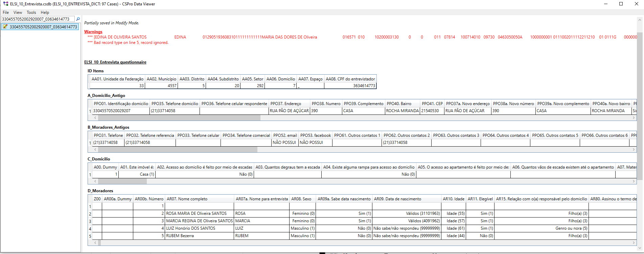Click the pencil icon on case 3304557052002920007
Image resolution: width=644 pixels, height=254 pixels.
[5, 27]
